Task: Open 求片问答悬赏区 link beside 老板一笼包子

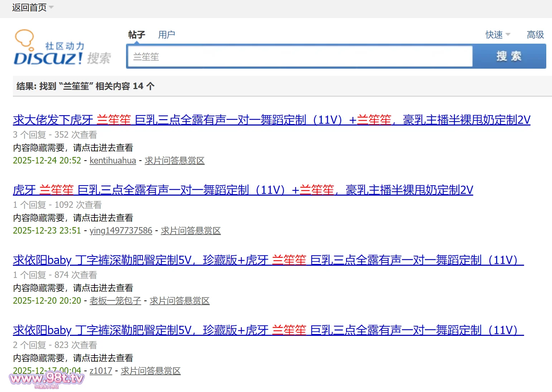Action: pos(179,301)
